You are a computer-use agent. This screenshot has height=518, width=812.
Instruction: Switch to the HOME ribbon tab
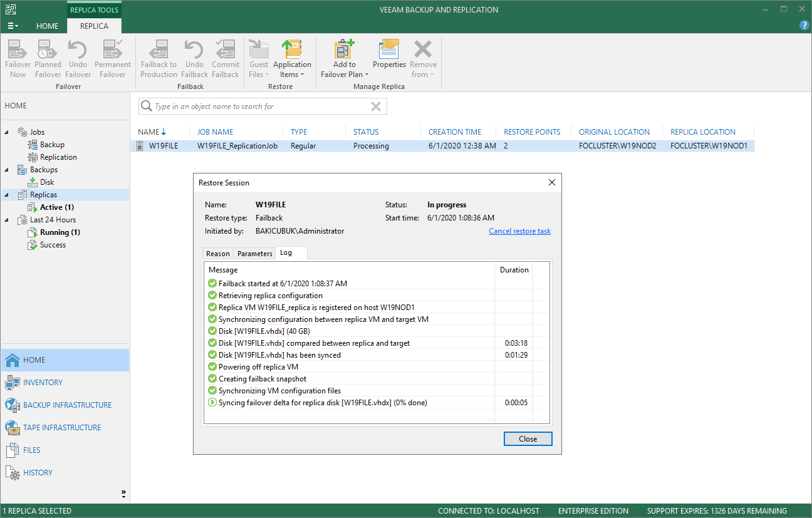click(x=47, y=26)
